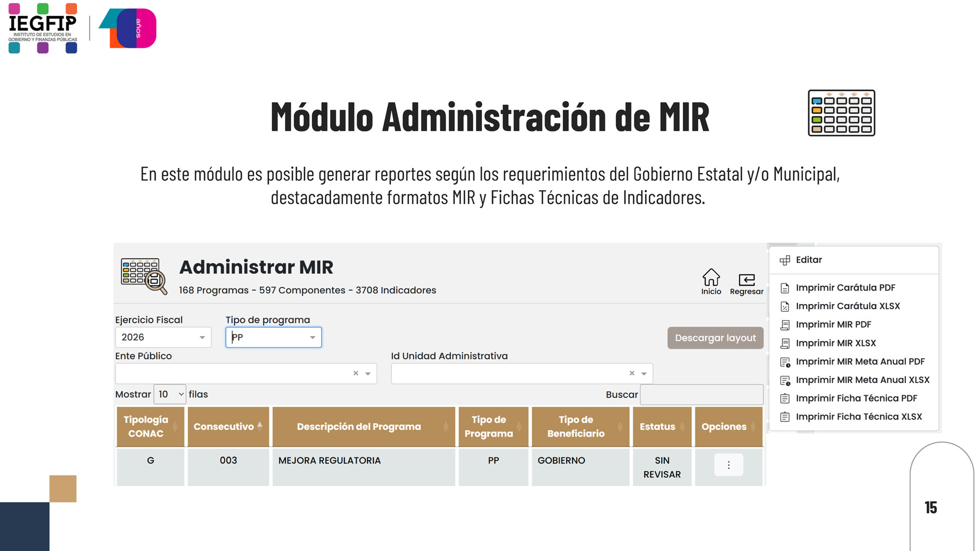
Task: Click the Imprimir MIR Meta Anual XLSX icon
Action: pyautogui.click(x=785, y=380)
